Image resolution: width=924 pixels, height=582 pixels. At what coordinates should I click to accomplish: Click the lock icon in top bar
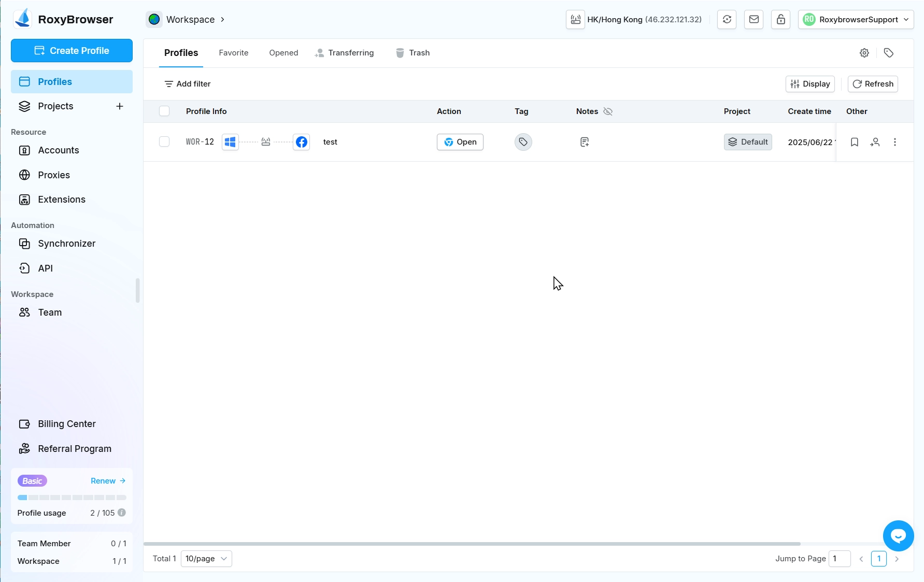tap(780, 20)
